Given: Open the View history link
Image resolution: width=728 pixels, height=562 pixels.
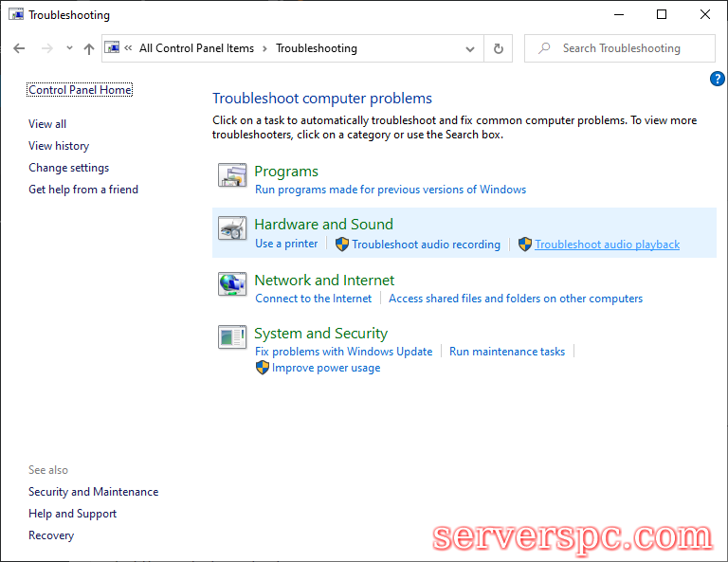Looking at the screenshot, I should coord(59,146).
